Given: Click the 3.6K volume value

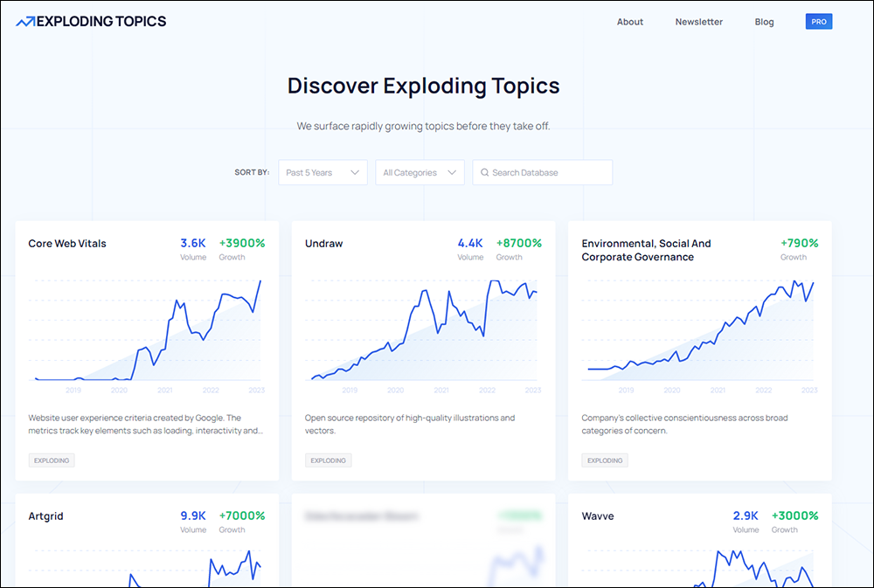Looking at the screenshot, I should (193, 243).
